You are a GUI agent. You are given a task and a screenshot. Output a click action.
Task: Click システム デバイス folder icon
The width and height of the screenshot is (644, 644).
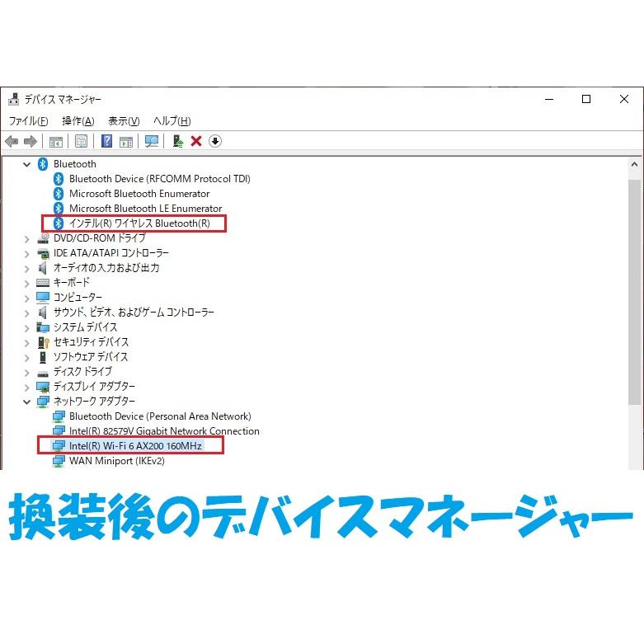click(43, 327)
